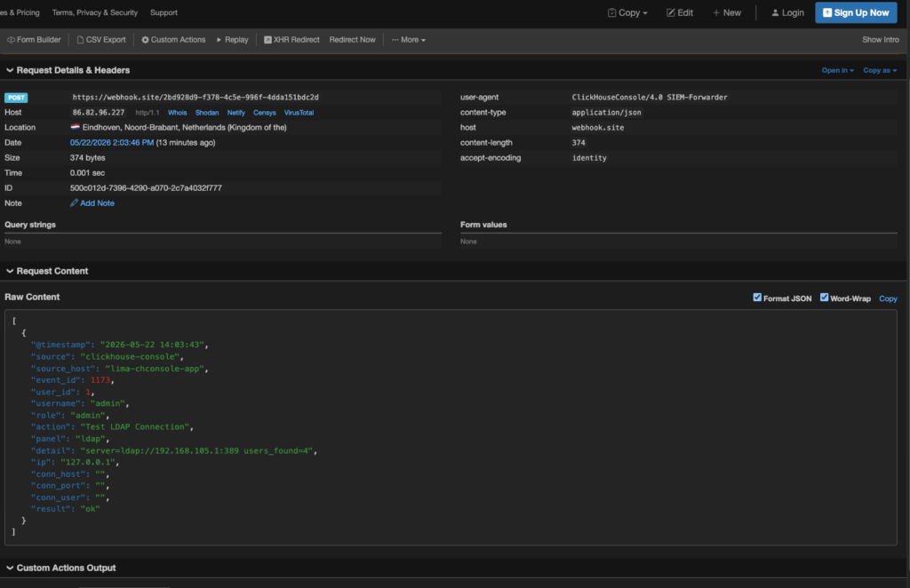910x588 pixels.
Task: Click the host IP 86.82.96.227
Action: tap(99, 113)
